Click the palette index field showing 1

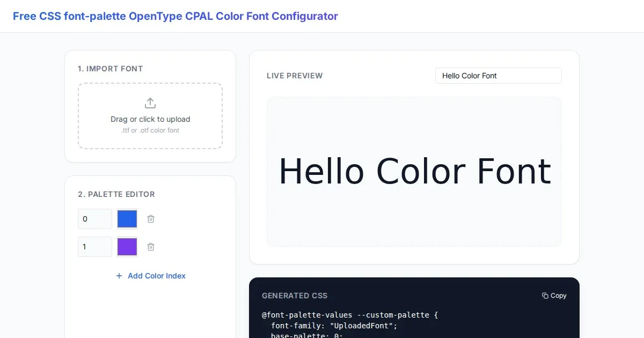point(95,247)
